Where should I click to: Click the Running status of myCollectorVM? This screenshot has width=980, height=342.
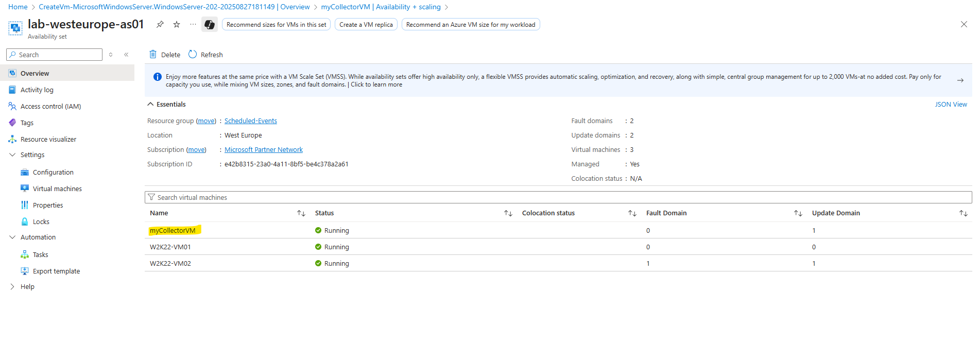tap(332, 230)
